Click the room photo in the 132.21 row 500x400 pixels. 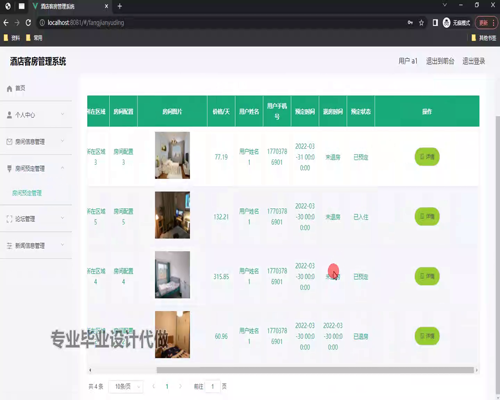click(172, 215)
